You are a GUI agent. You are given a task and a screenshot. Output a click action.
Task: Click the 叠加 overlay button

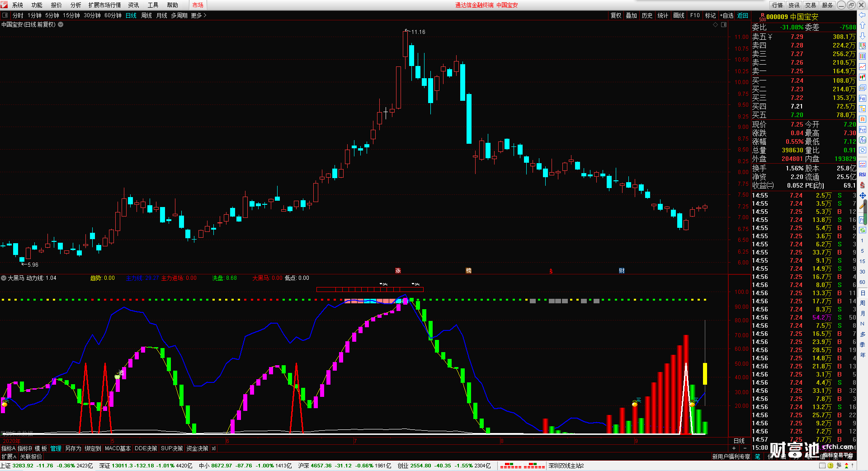[632, 15]
